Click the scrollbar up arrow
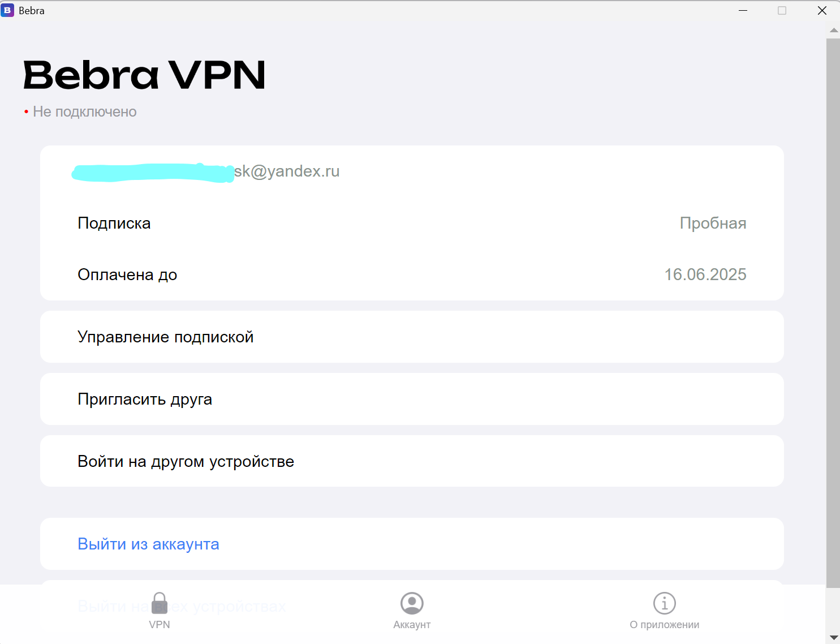840x644 pixels. [x=833, y=30]
